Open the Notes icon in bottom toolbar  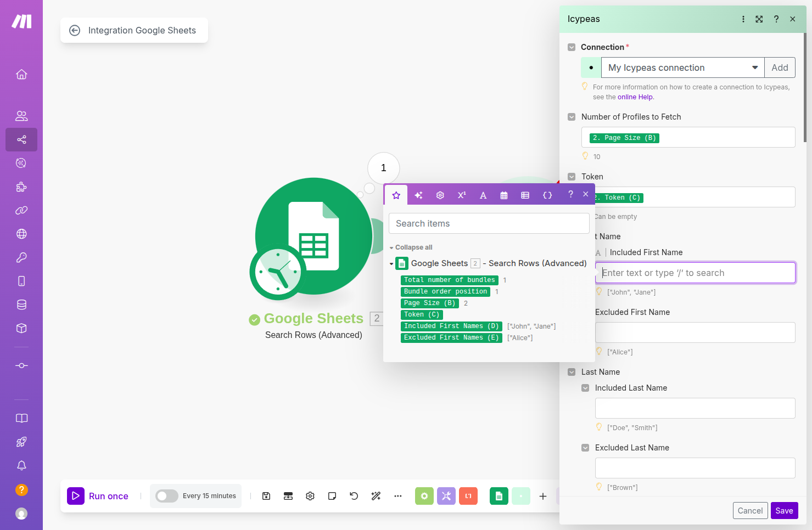[x=332, y=496]
